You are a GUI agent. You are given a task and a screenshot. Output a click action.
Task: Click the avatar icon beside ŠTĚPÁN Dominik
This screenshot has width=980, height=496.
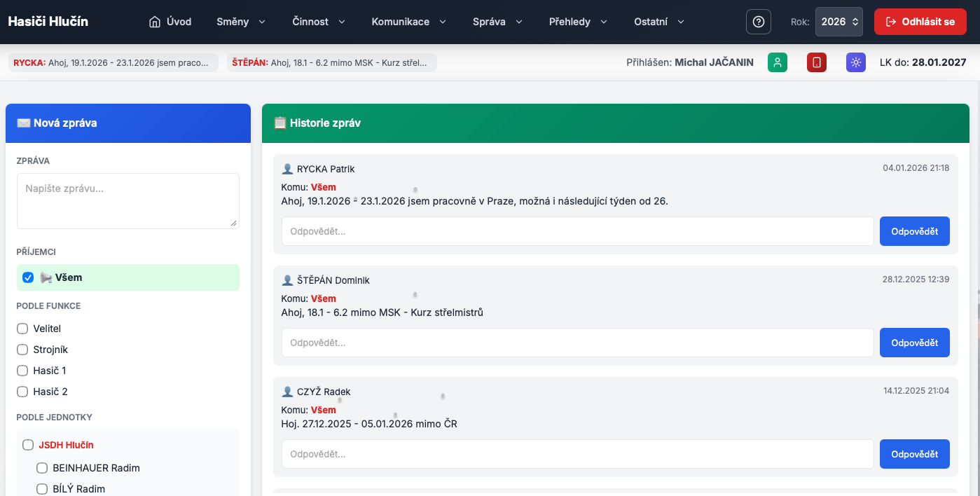(287, 280)
